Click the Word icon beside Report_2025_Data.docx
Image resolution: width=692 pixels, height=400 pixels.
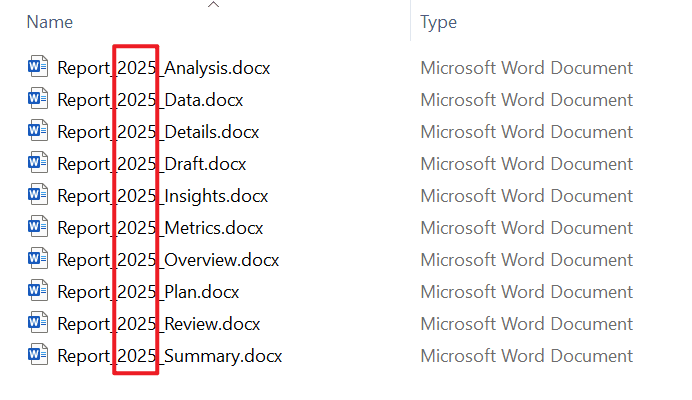click(x=38, y=98)
